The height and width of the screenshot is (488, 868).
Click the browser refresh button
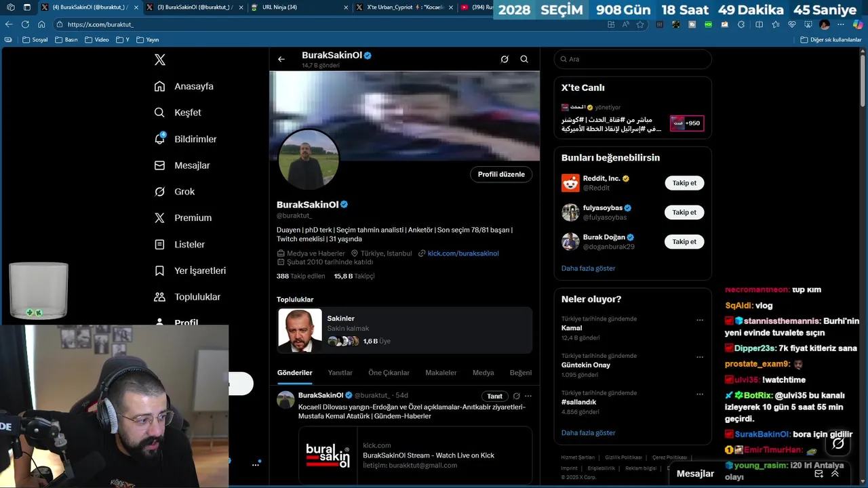26,24
